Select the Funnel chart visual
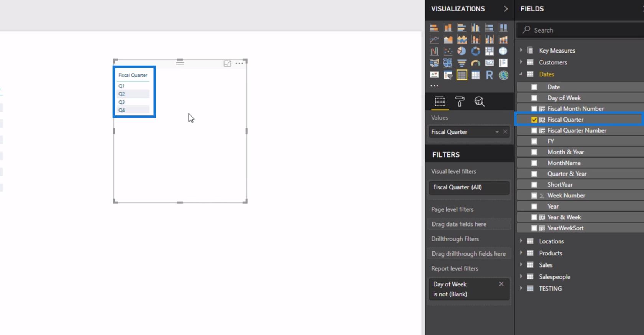644x335 pixels. click(462, 63)
